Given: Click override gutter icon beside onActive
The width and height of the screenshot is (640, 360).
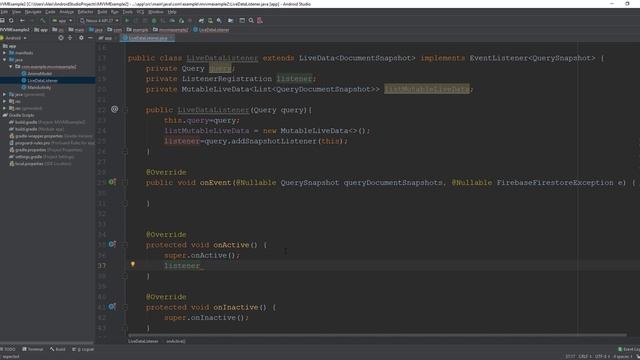Looking at the screenshot, I should pos(112,244).
